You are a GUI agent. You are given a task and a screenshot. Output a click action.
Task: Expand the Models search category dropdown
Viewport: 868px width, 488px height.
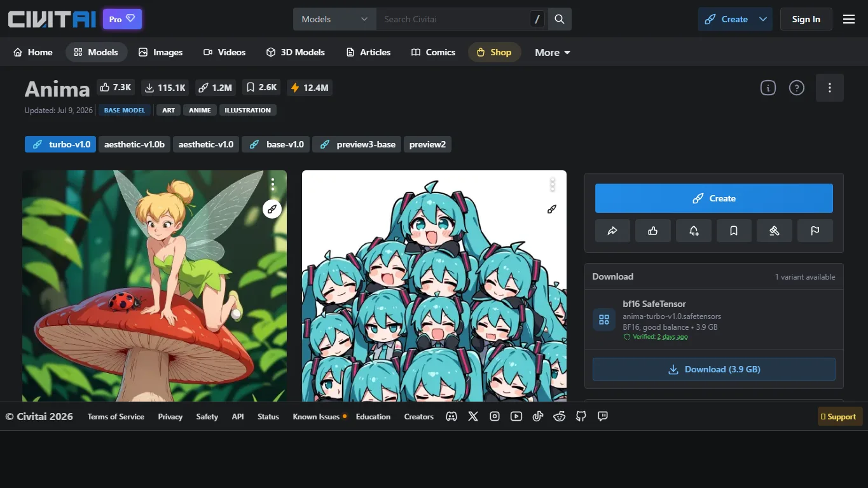click(x=334, y=19)
